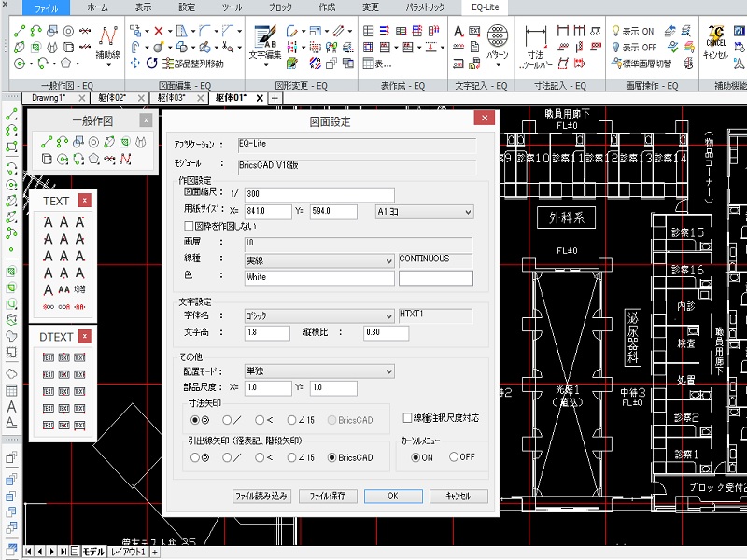Select OFF for カーソルメニュー

coord(454,457)
